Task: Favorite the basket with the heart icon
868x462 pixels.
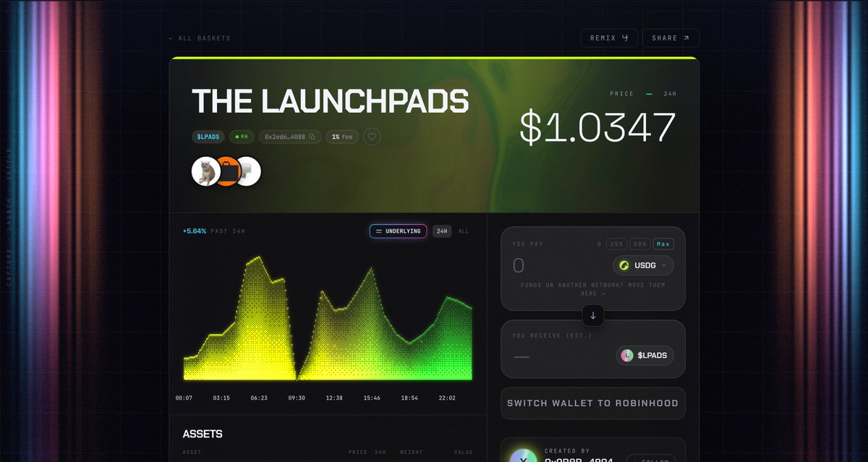Action: tap(372, 137)
